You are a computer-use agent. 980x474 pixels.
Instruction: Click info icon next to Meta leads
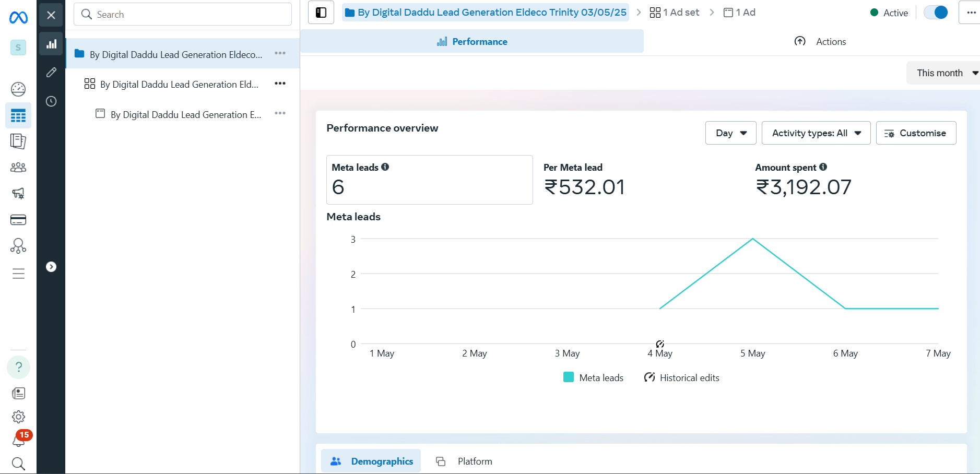385,167
